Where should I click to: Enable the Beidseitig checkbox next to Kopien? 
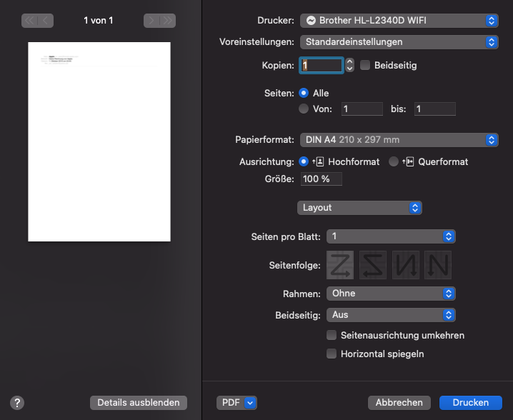coord(365,65)
